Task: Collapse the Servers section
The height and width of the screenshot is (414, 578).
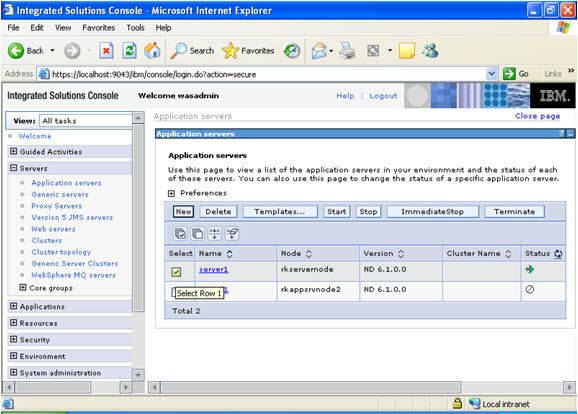Action: coord(14,168)
